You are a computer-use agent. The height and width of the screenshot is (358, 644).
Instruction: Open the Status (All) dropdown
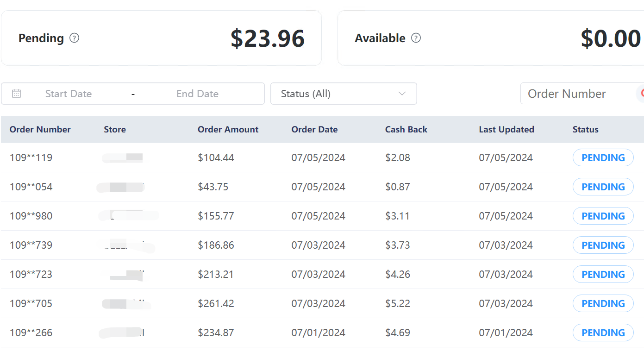343,94
